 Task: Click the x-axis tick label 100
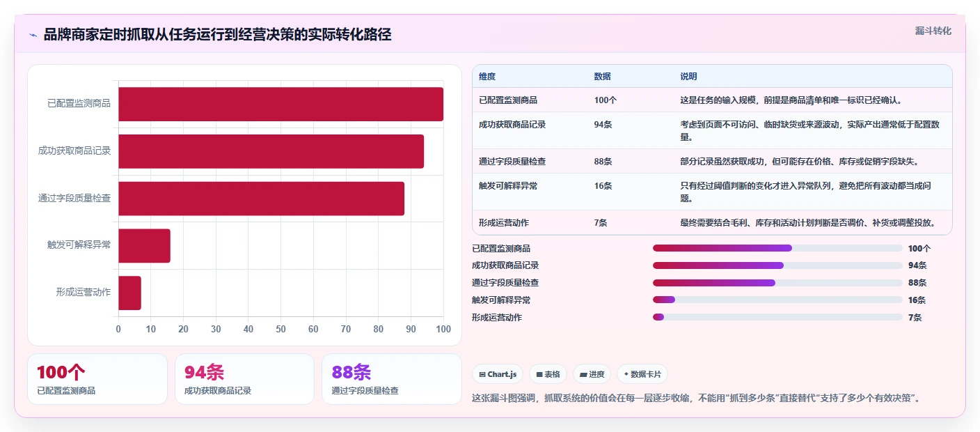[443, 329]
